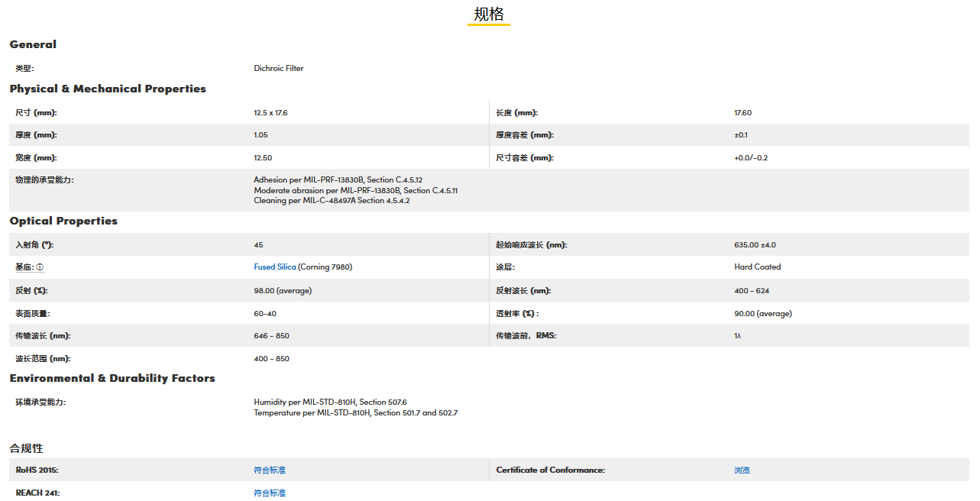The image size is (980, 501).
Task: Click the 入射角 (°) label
Action: point(34,245)
